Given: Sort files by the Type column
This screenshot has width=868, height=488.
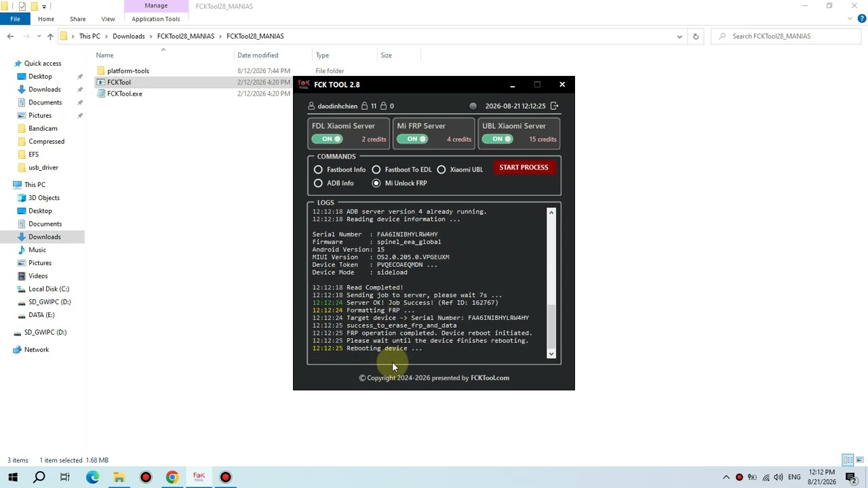Looking at the screenshot, I should (x=322, y=55).
